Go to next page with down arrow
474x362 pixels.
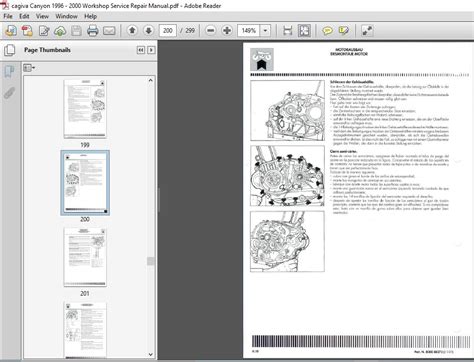coord(148,31)
